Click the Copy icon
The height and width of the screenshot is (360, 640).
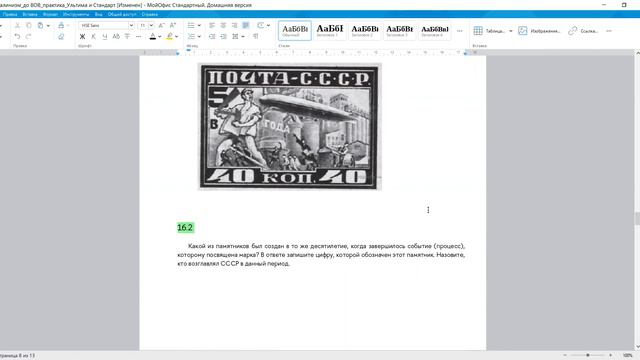29,25
